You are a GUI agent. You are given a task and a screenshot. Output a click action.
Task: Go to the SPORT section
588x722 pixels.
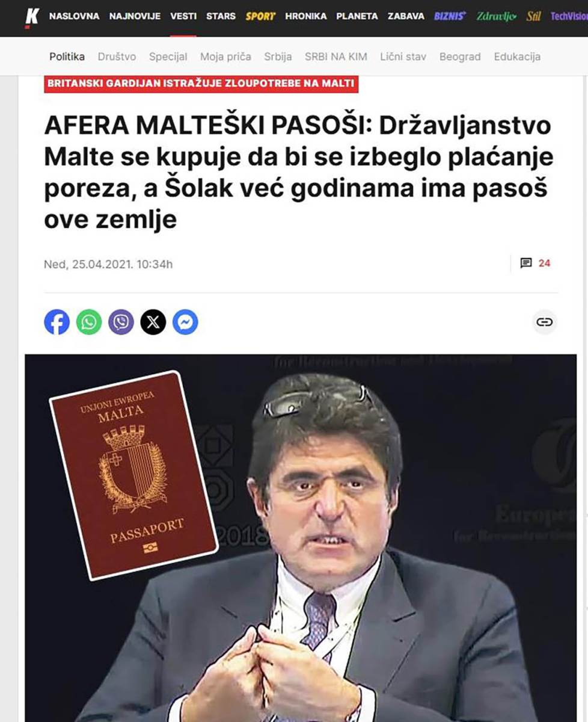pos(260,16)
